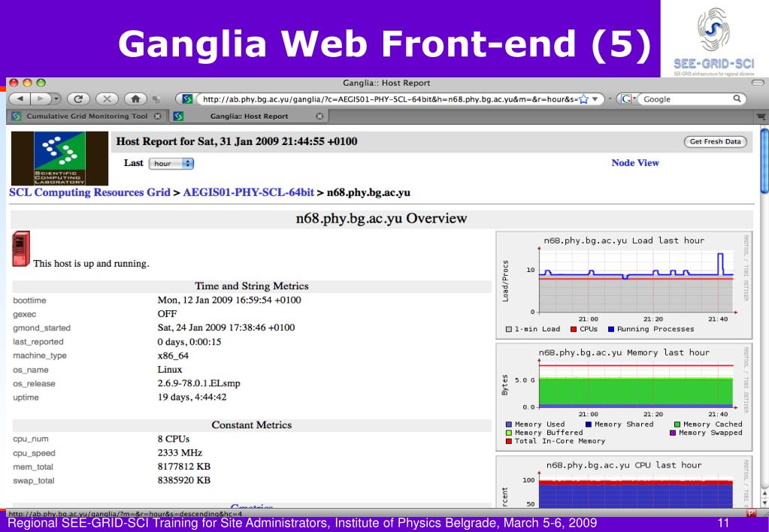769x532 pixels.
Task: Click the page vertical scrollbar thumb
Action: click(x=764, y=161)
